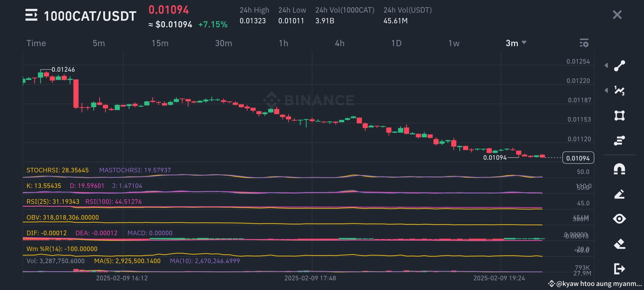Click the 0.01094 price label on the axis

(578, 158)
